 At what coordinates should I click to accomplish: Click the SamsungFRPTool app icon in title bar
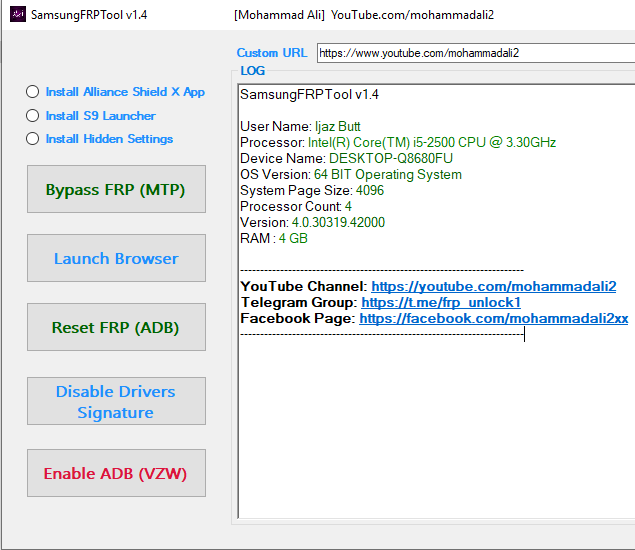tap(18, 14)
